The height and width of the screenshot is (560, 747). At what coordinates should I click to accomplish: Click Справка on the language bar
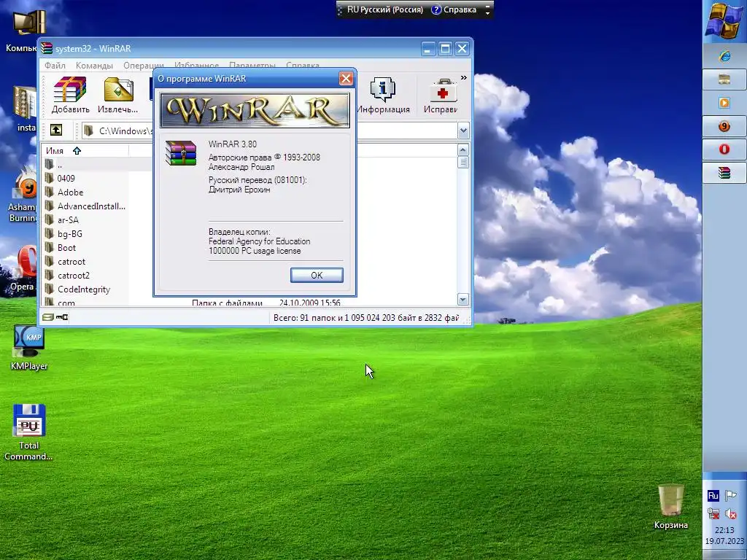[x=454, y=9]
